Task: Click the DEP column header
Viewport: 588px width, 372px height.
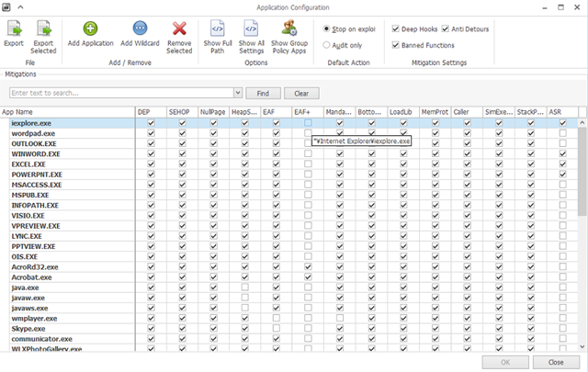Action: tap(151, 112)
